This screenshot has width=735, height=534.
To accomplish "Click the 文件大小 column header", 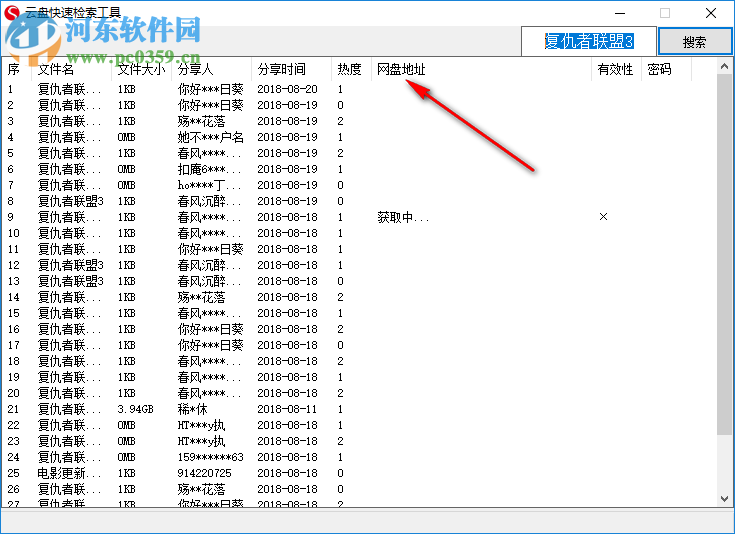I will (x=142, y=69).
